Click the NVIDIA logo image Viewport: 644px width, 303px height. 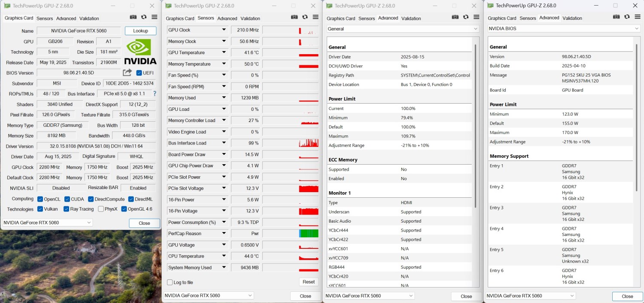click(140, 52)
